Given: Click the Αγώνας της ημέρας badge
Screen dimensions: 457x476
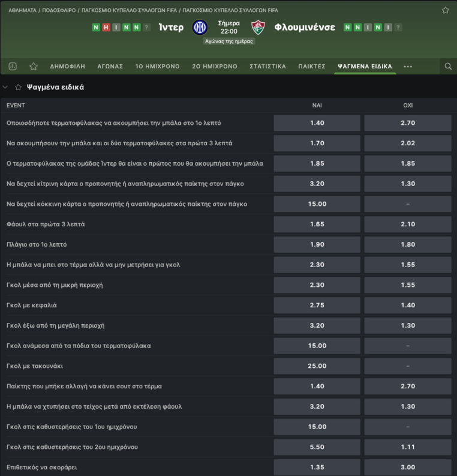Looking at the screenshot, I should pos(228,41).
